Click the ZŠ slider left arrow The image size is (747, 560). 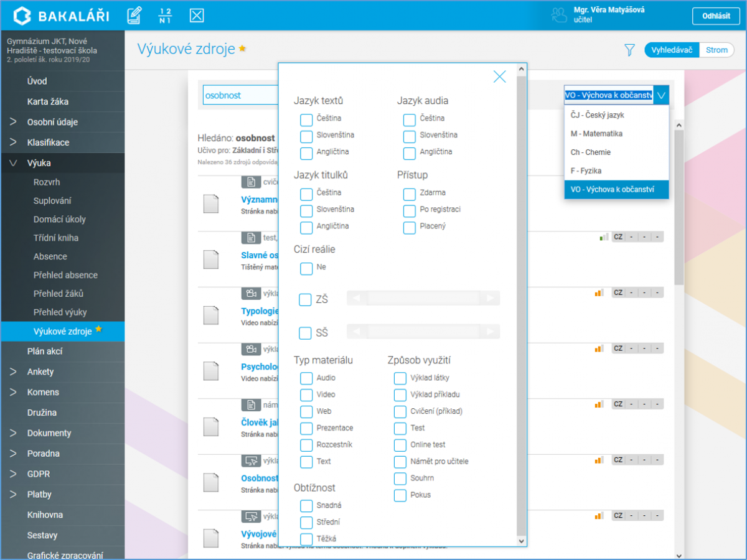(357, 299)
